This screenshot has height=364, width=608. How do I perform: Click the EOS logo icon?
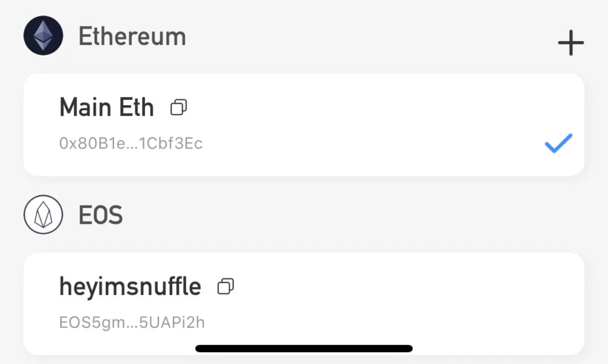click(43, 215)
